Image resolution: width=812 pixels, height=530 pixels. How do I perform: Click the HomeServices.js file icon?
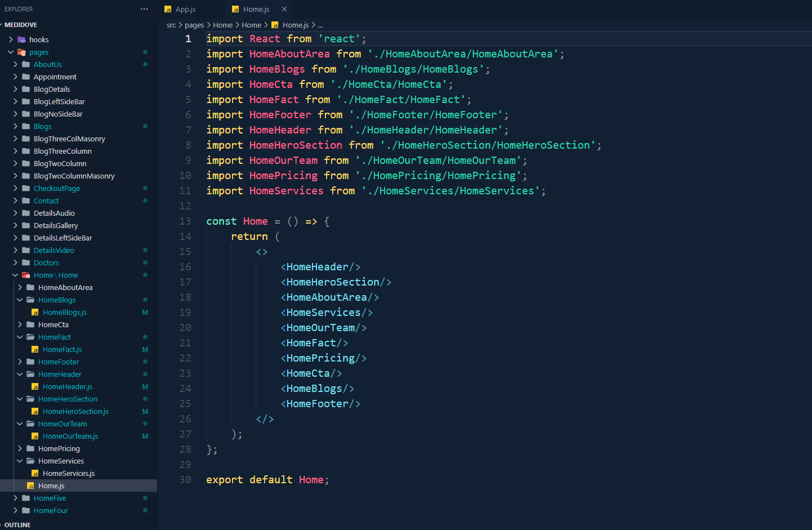(35, 474)
